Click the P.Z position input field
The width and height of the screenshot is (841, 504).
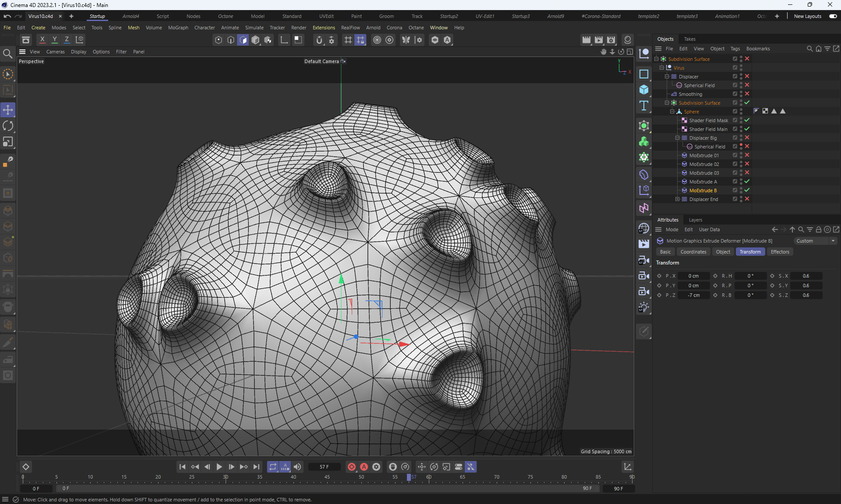coord(693,295)
